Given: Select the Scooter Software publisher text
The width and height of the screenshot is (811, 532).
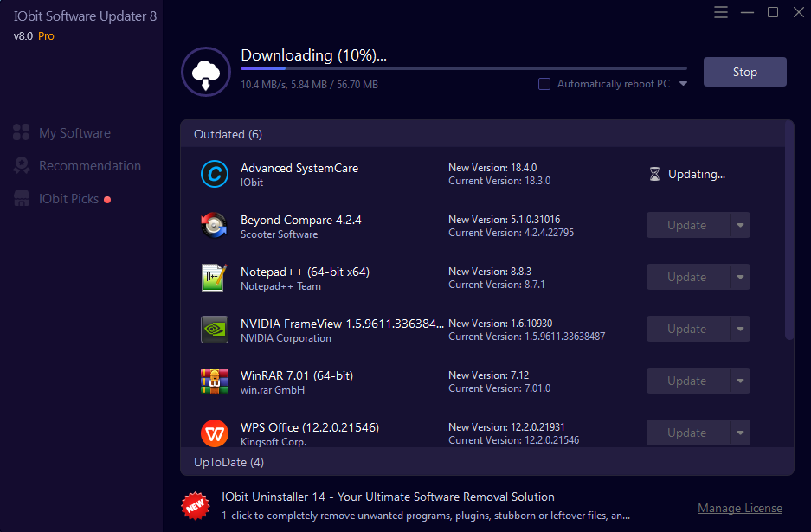Looking at the screenshot, I should pos(280,234).
